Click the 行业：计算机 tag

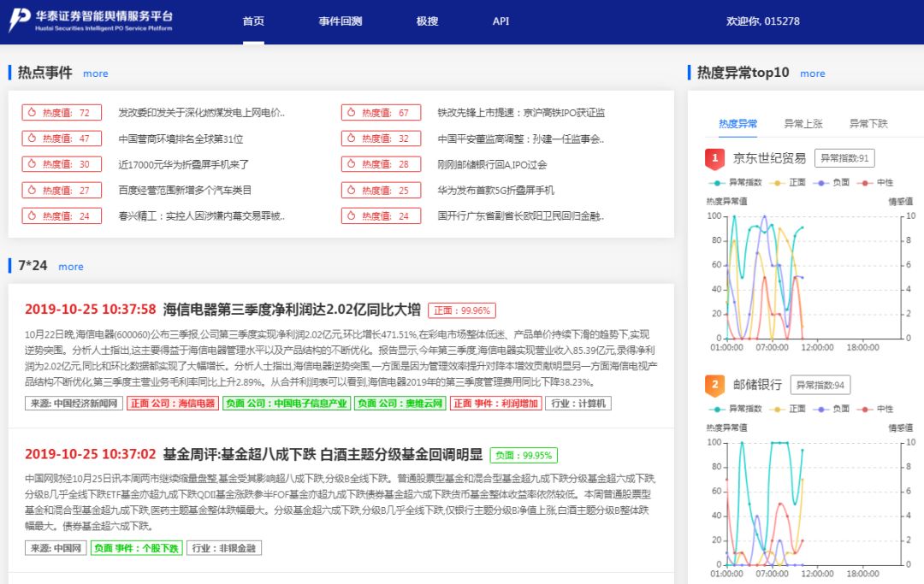click(x=578, y=404)
